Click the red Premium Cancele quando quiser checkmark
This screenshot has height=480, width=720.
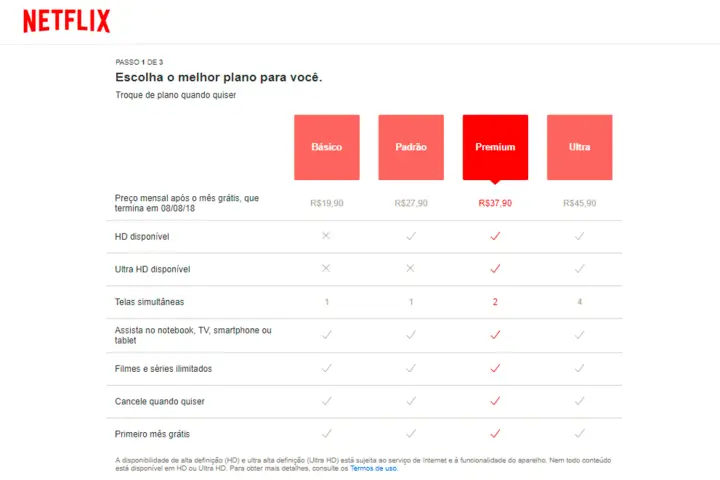pos(495,401)
